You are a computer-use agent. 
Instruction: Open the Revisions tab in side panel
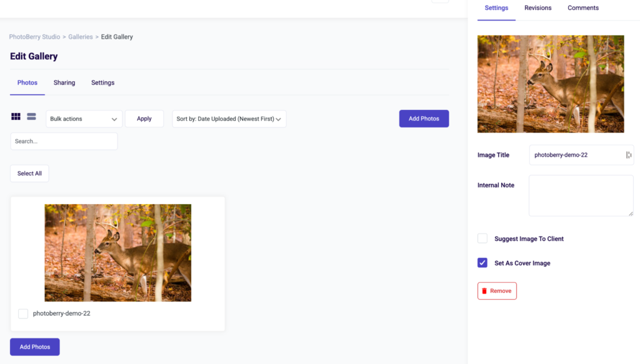537,8
